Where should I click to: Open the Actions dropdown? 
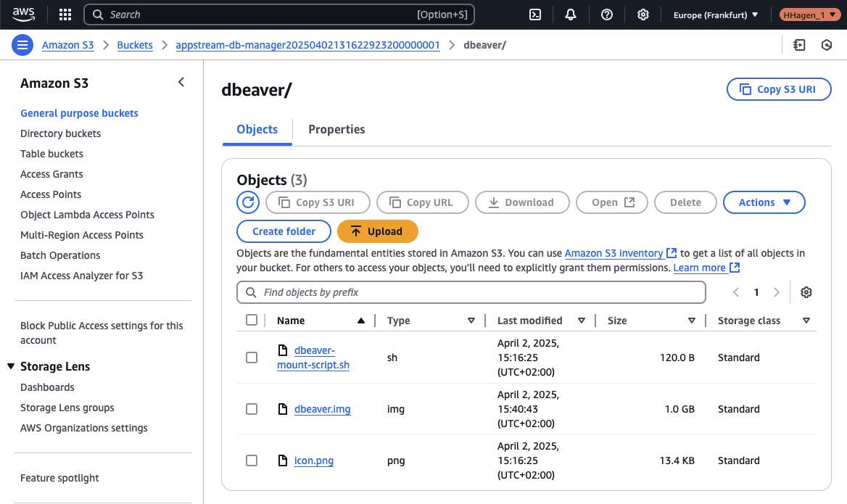[764, 202]
